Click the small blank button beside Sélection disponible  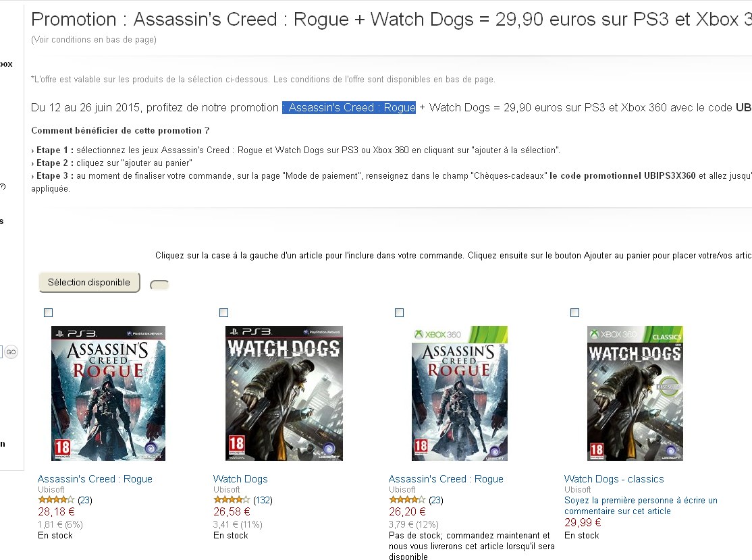point(159,285)
